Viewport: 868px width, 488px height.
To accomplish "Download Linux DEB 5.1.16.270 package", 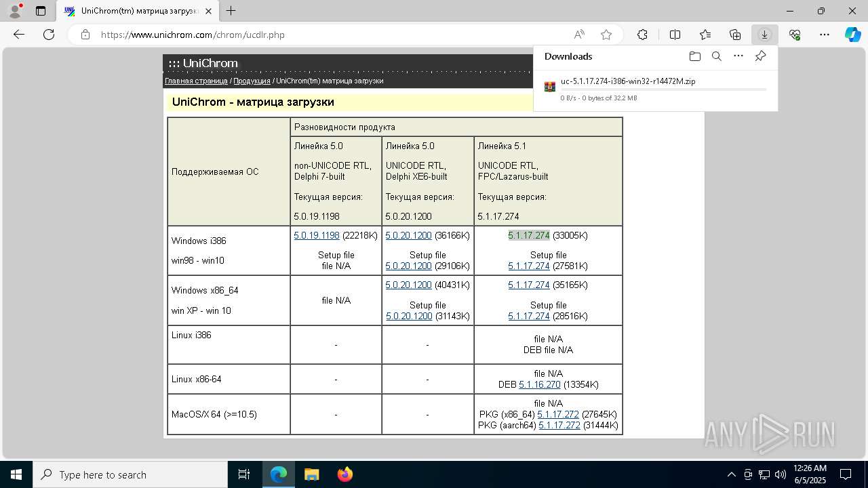I will (x=540, y=384).
